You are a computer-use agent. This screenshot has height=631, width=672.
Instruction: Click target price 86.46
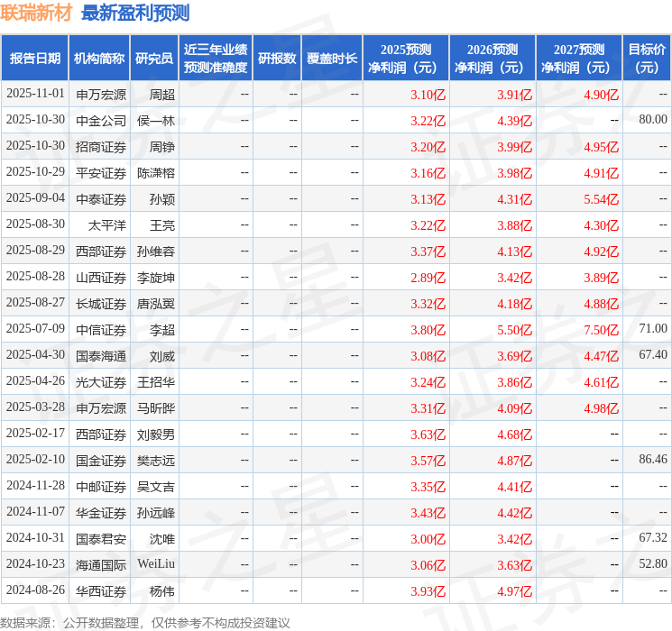click(x=653, y=459)
